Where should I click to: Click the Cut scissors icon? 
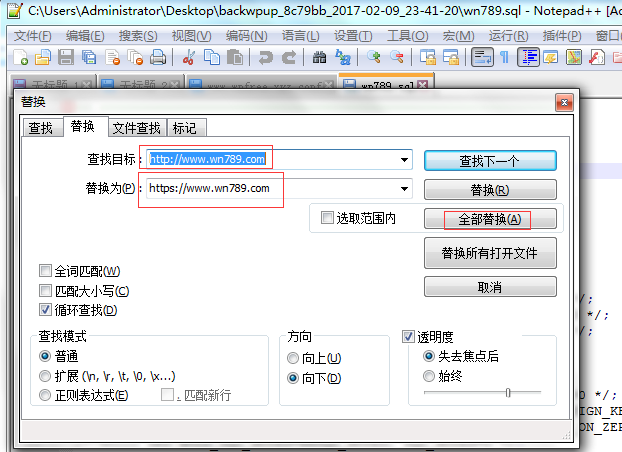pyautogui.click(x=187, y=58)
